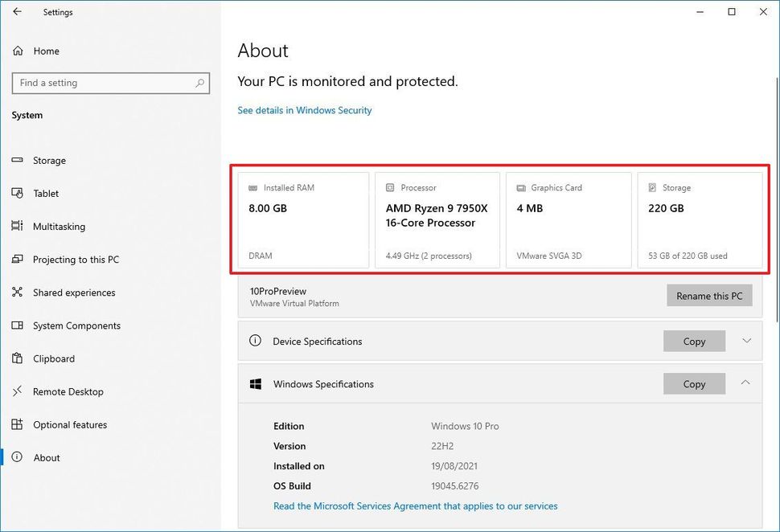Screen dimensions: 780x532
Task: Go to the Home settings page
Action: pyautogui.click(x=46, y=51)
